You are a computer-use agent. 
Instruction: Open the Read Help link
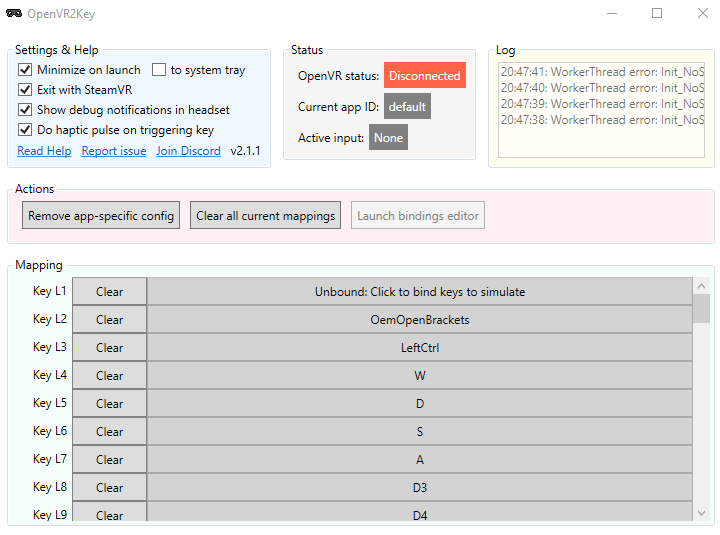(44, 151)
